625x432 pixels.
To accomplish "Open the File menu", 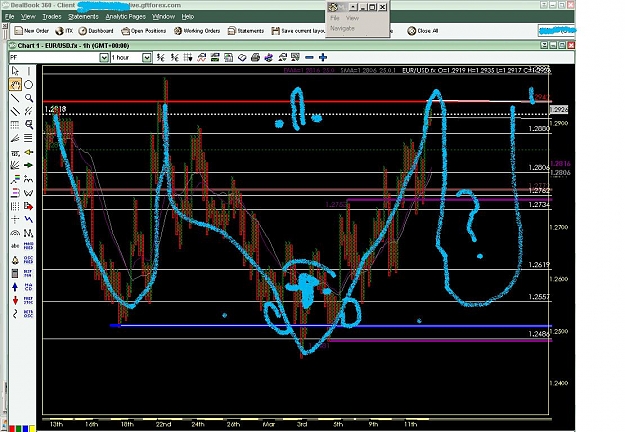I will (10, 16).
